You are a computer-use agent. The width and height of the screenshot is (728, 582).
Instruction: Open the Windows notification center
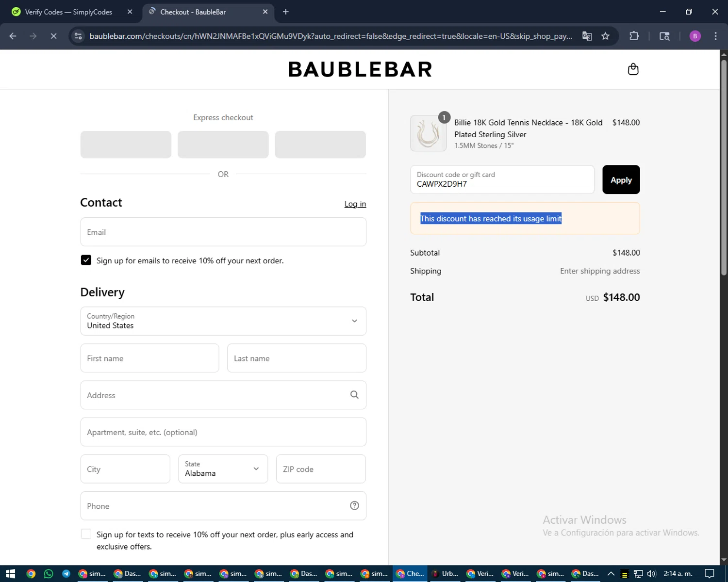click(710, 574)
